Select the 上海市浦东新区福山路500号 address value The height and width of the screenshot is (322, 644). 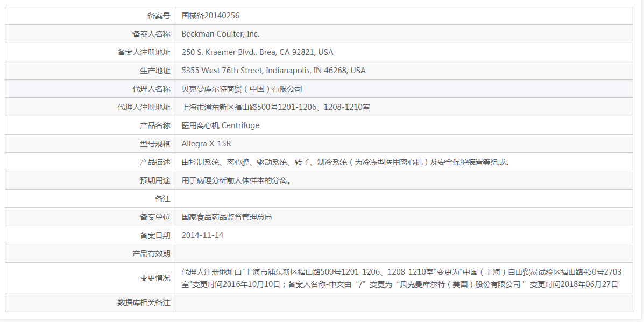275,107
